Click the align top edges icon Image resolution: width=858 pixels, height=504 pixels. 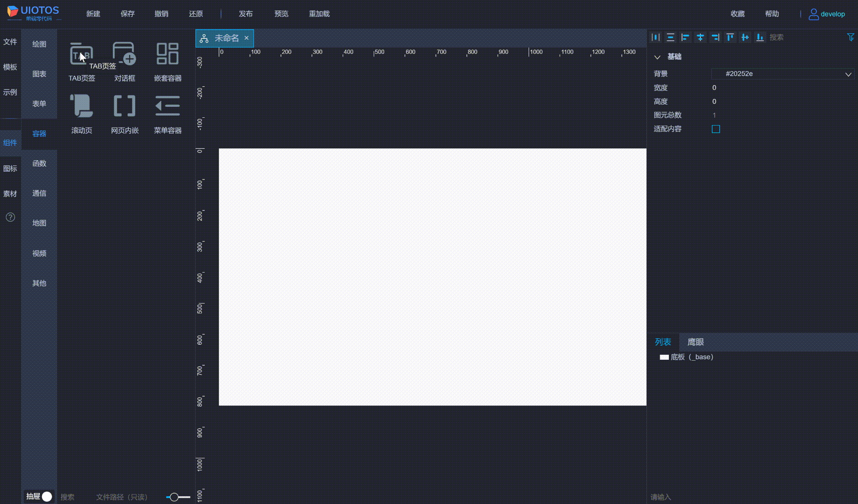tap(730, 37)
